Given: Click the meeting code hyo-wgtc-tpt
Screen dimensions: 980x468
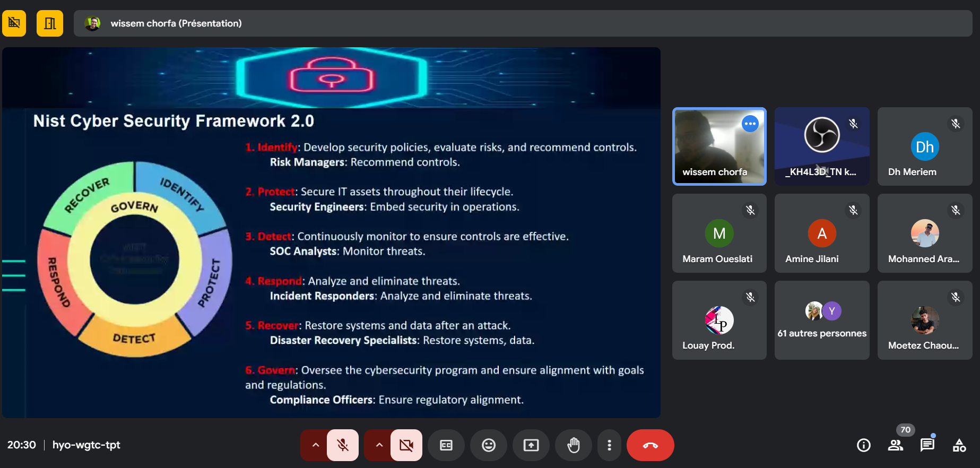Looking at the screenshot, I should point(86,445).
